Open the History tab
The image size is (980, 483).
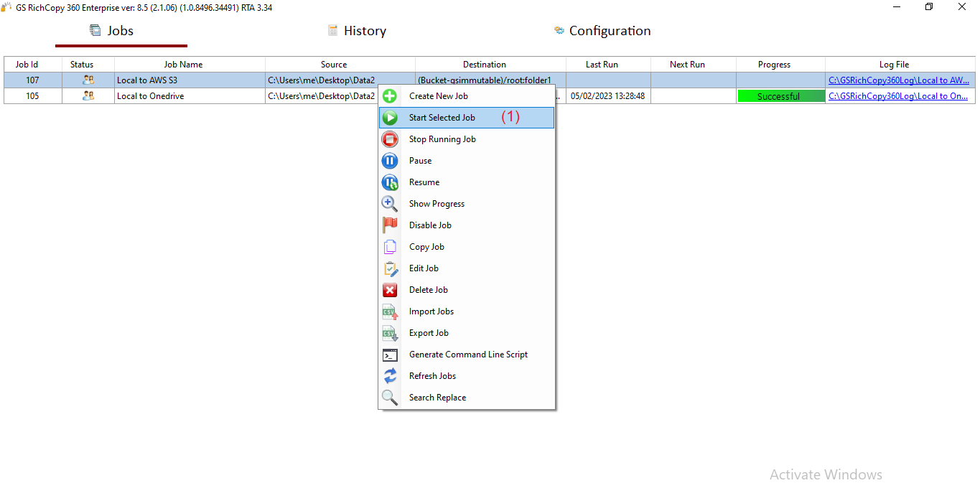(x=357, y=31)
